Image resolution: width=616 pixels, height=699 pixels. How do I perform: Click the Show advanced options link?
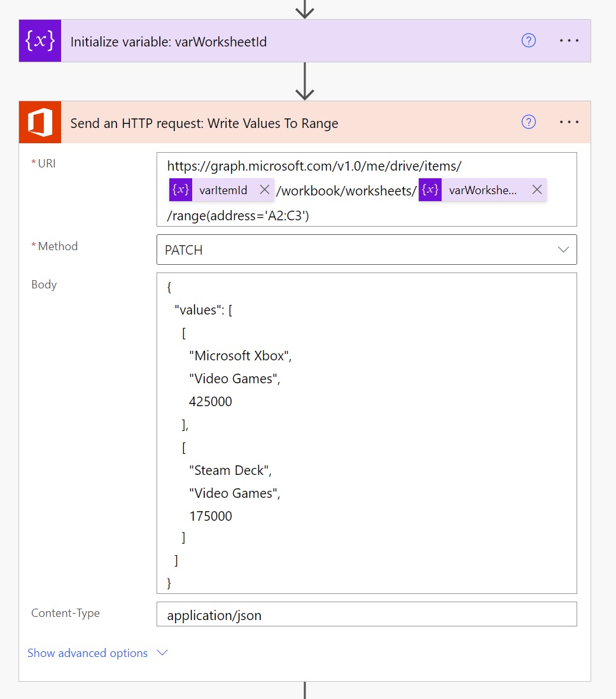coord(87,653)
